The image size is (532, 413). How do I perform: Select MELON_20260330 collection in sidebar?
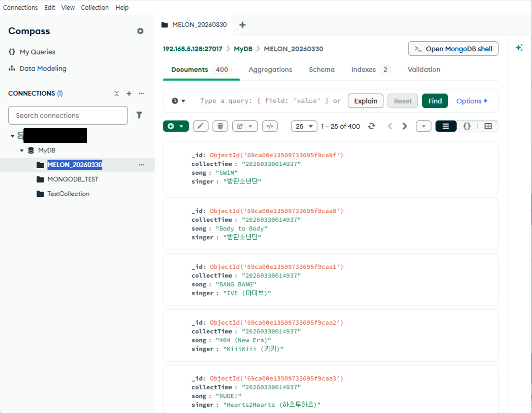(75, 165)
